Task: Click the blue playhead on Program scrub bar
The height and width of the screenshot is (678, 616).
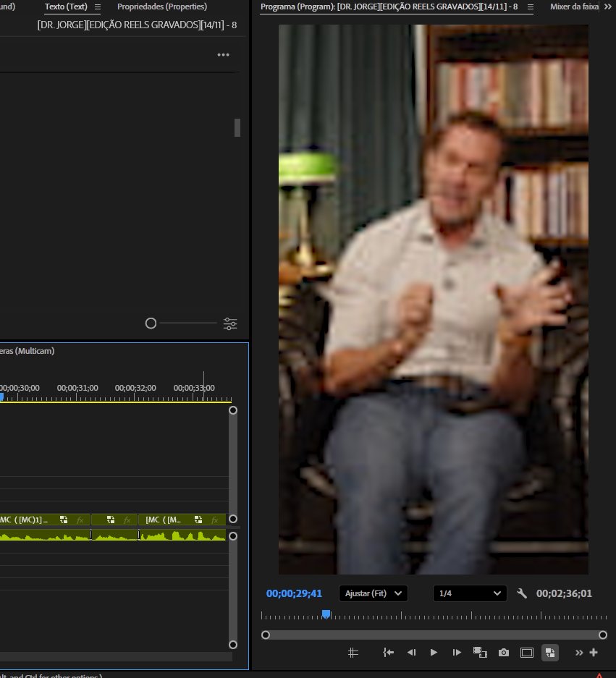Action: click(x=326, y=614)
